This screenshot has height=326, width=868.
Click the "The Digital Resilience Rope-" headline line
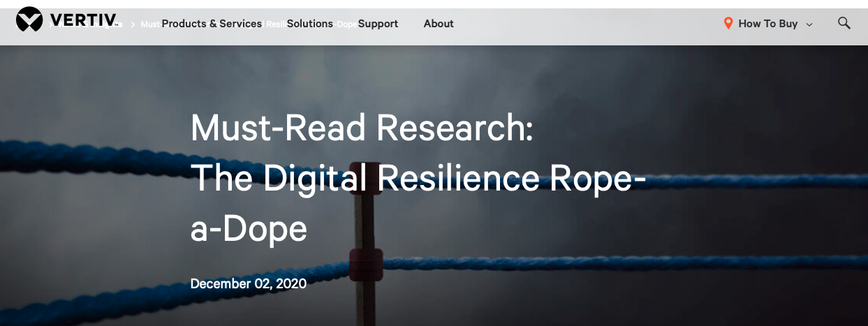pyautogui.click(x=418, y=179)
